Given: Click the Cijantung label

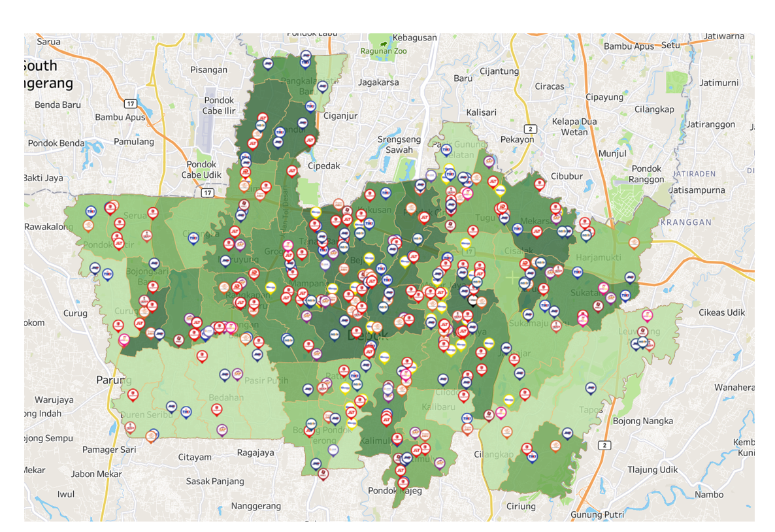Looking at the screenshot, I should coord(500,71).
